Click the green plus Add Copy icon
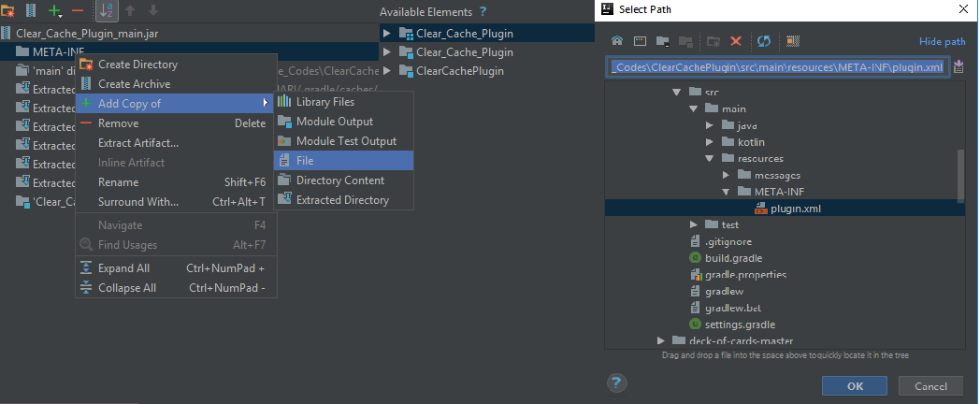Viewport: 980px width, 404px height. point(55,10)
